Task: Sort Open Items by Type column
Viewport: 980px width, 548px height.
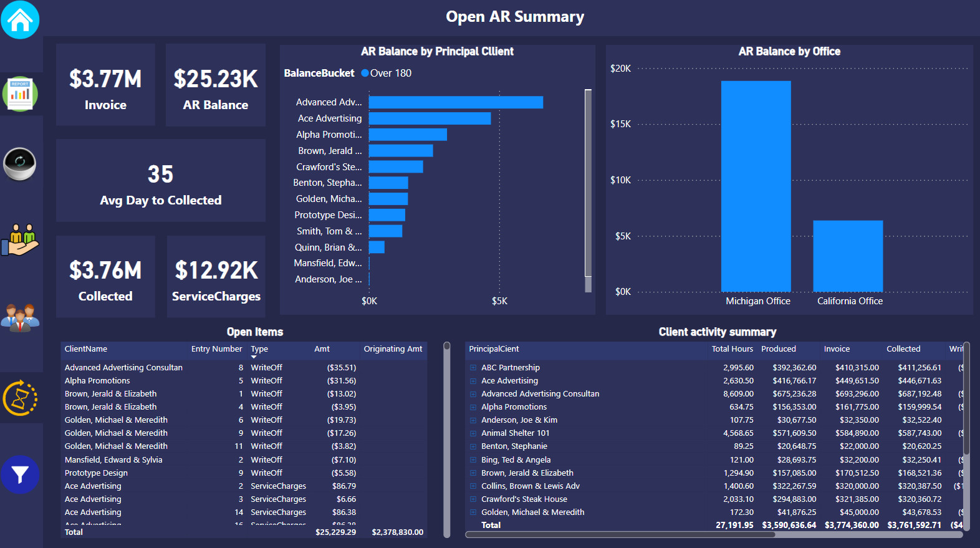Action: tap(259, 349)
